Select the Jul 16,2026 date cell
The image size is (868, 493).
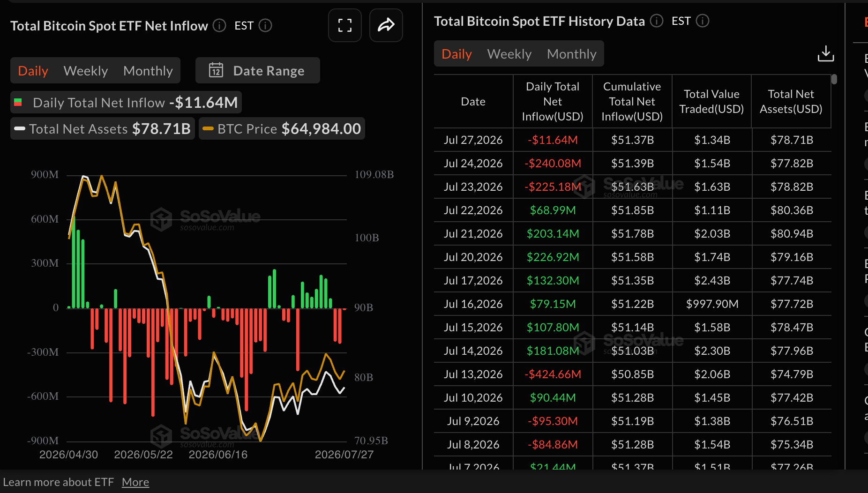point(473,304)
